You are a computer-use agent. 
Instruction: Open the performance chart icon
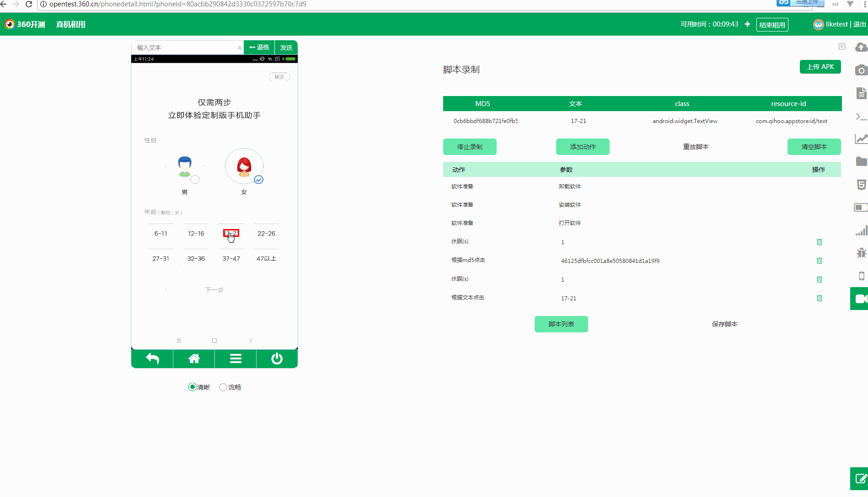point(861,139)
